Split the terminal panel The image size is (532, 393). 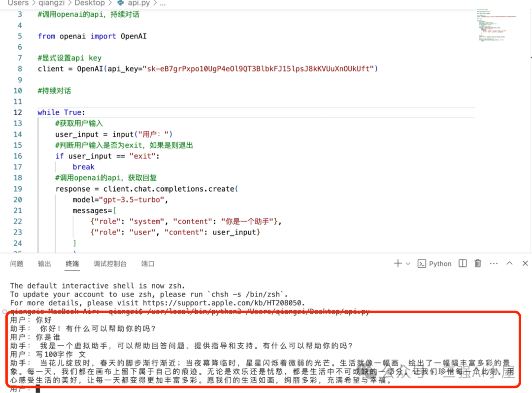pos(463,263)
